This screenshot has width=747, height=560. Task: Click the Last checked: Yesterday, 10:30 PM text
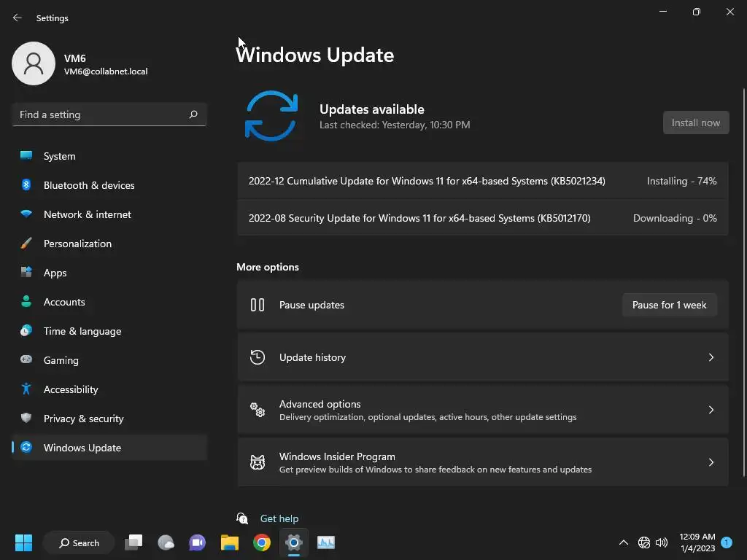pos(395,125)
